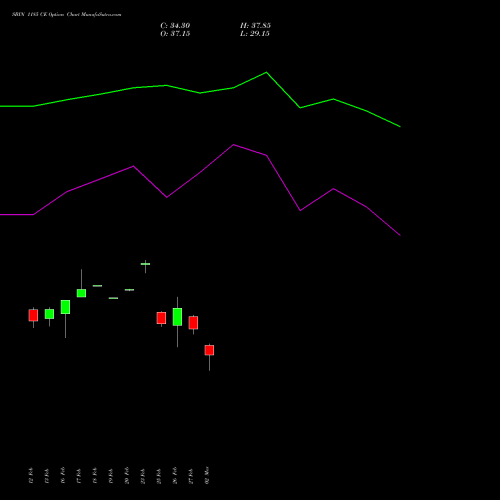Click the SBIN CE Options Chart title

point(67,15)
